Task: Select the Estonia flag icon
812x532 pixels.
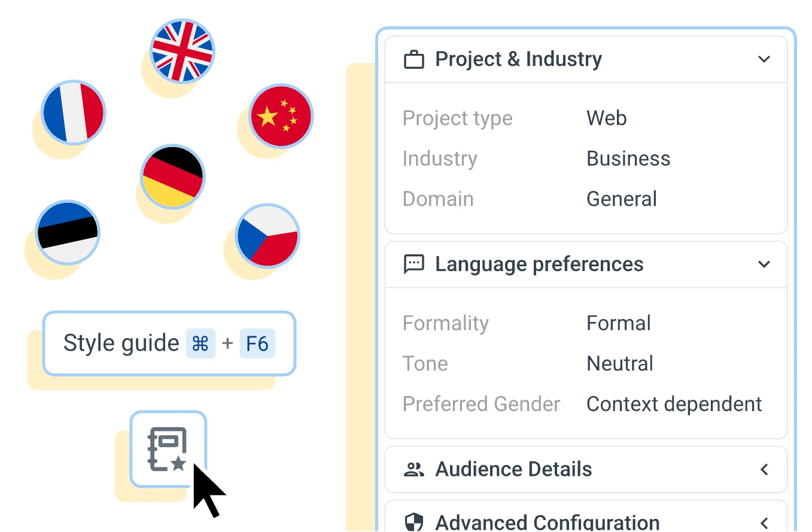Action: point(67,232)
